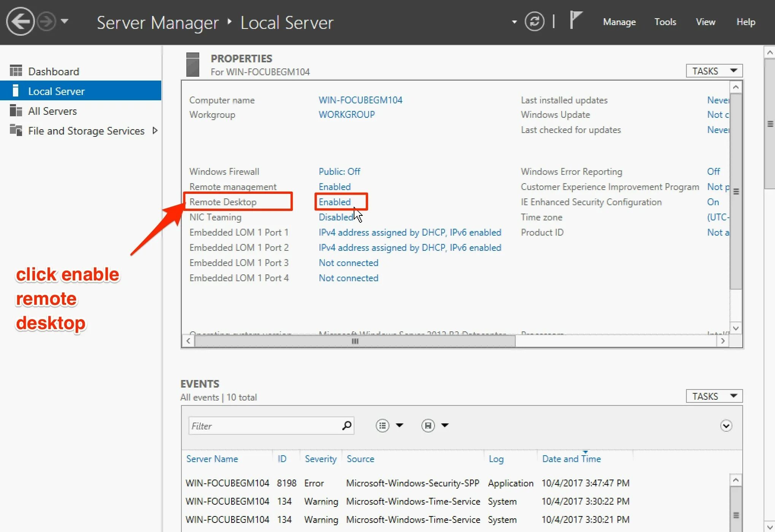Toggle NIC Teaming Disabled setting
The height and width of the screenshot is (532, 775).
(336, 217)
